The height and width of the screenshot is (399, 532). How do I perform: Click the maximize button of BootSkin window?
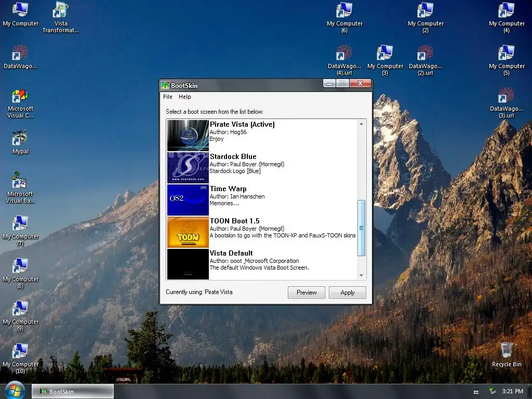click(342, 84)
